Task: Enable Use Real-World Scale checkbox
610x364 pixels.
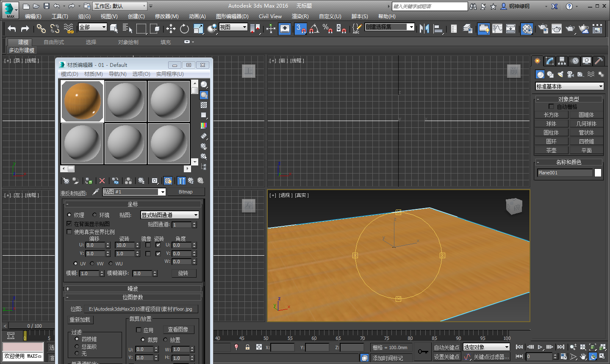Action: [x=69, y=232]
